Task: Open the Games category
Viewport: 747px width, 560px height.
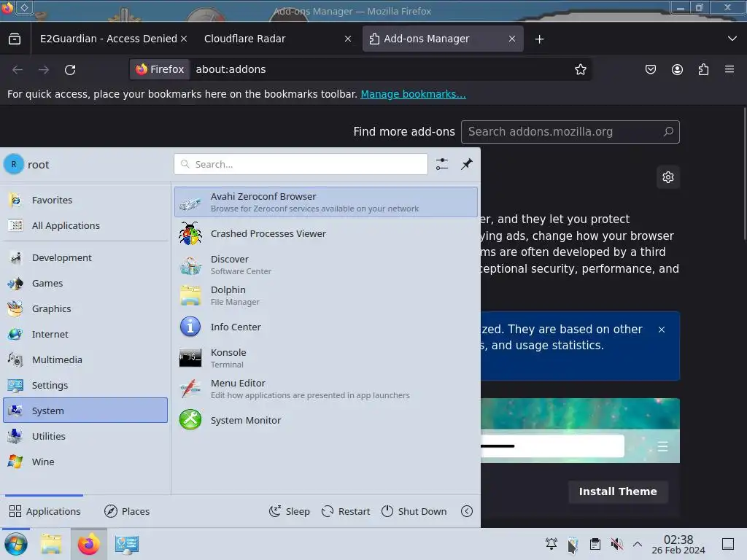Action: (x=85, y=284)
